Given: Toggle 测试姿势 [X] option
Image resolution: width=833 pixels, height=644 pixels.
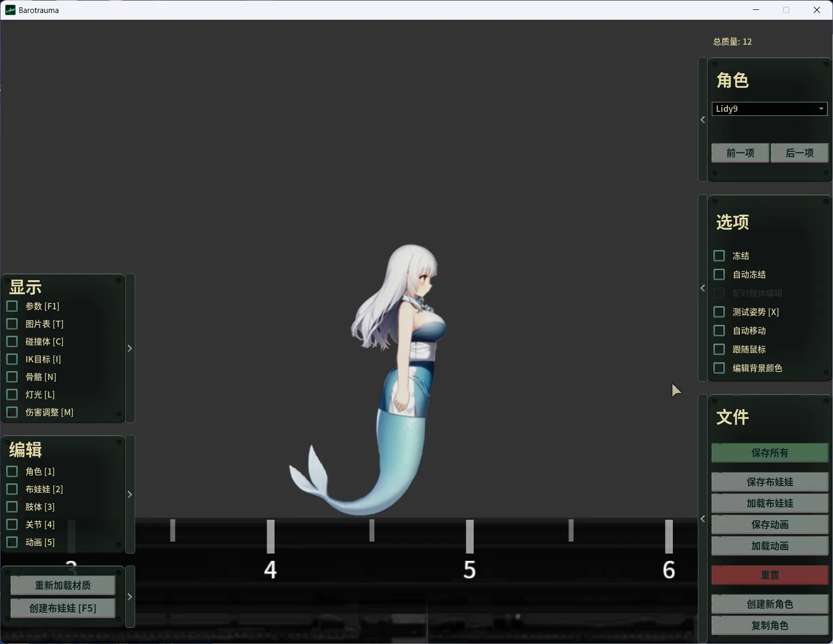Looking at the screenshot, I should 719,312.
